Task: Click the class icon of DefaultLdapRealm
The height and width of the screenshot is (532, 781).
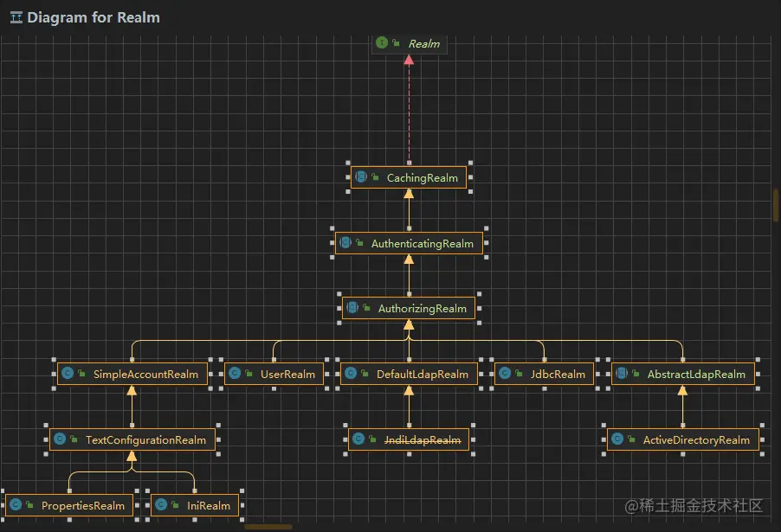Action: 351,373
